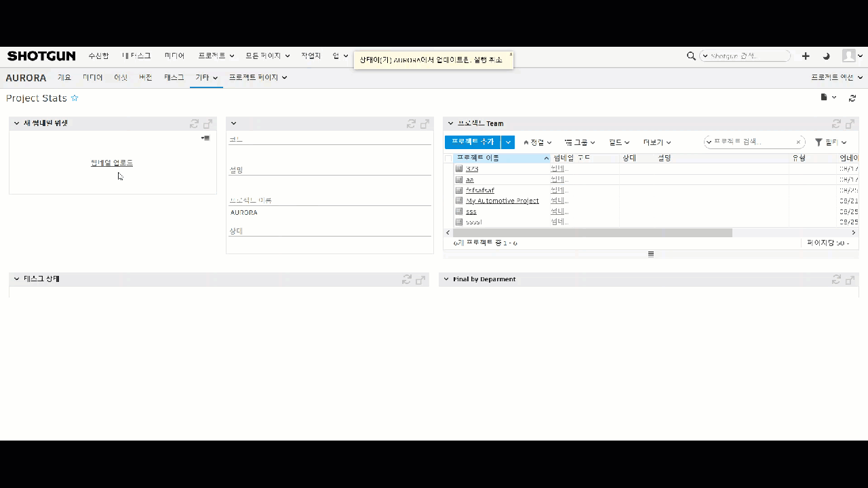Switch to the 버전 project tab

click(x=146, y=78)
